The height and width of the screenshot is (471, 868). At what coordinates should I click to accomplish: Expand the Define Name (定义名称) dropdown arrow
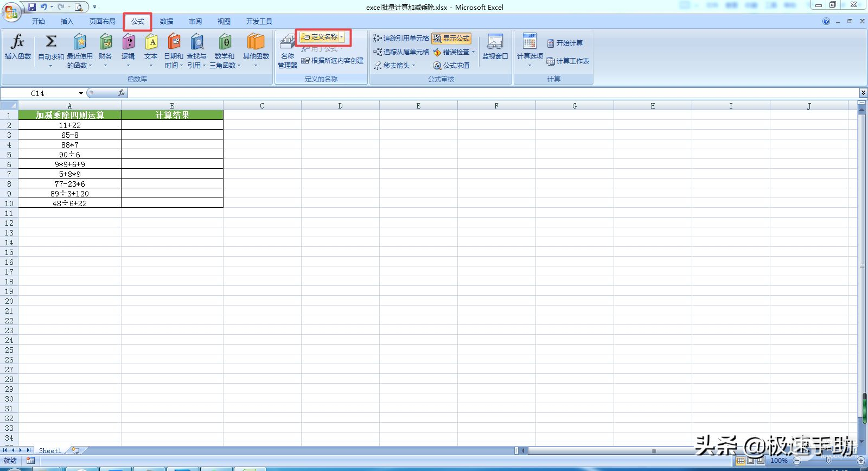(342, 37)
